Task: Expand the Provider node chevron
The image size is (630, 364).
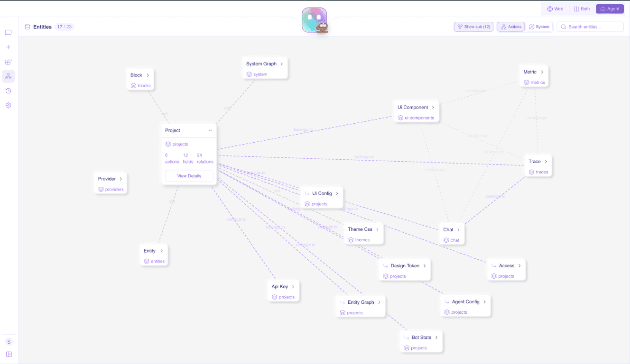Action: (x=121, y=179)
